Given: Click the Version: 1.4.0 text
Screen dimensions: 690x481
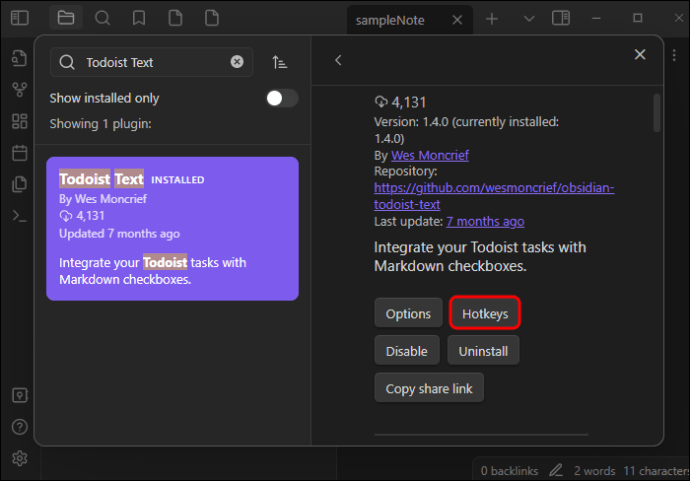Looking at the screenshot, I should click(x=466, y=130).
